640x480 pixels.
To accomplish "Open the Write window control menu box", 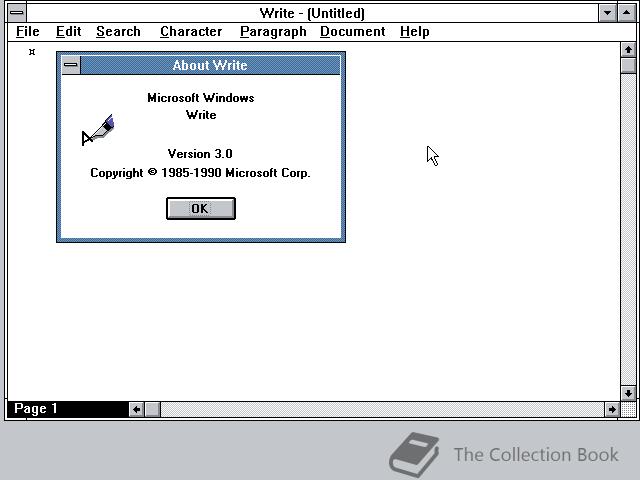I will (x=17, y=13).
